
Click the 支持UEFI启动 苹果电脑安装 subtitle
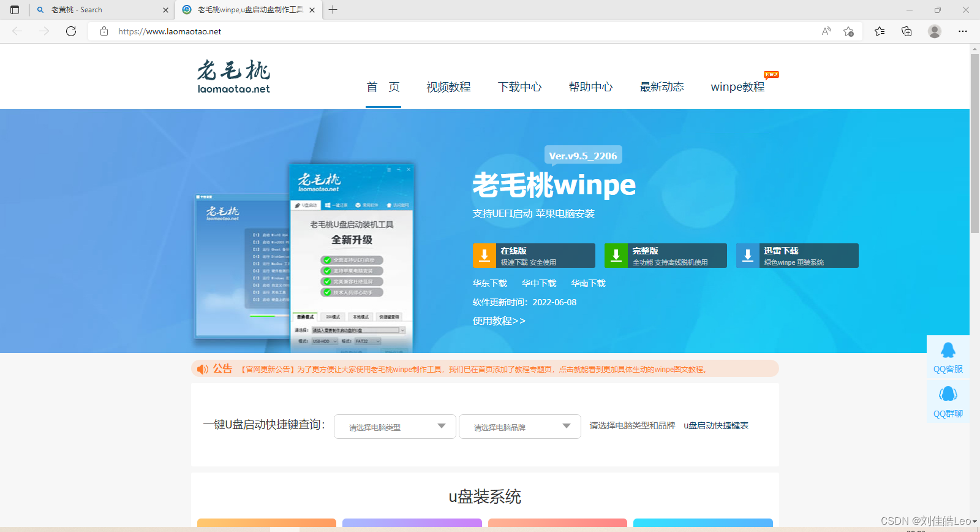(533, 214)
